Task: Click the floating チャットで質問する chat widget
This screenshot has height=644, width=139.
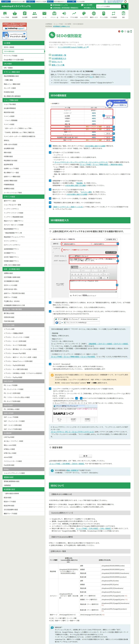Action: coord(117,103)
